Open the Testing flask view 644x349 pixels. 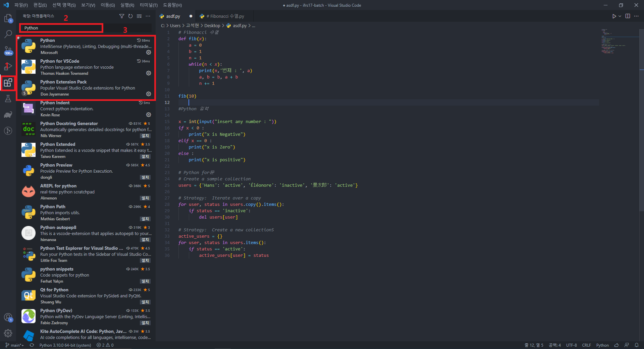point(8,99)
